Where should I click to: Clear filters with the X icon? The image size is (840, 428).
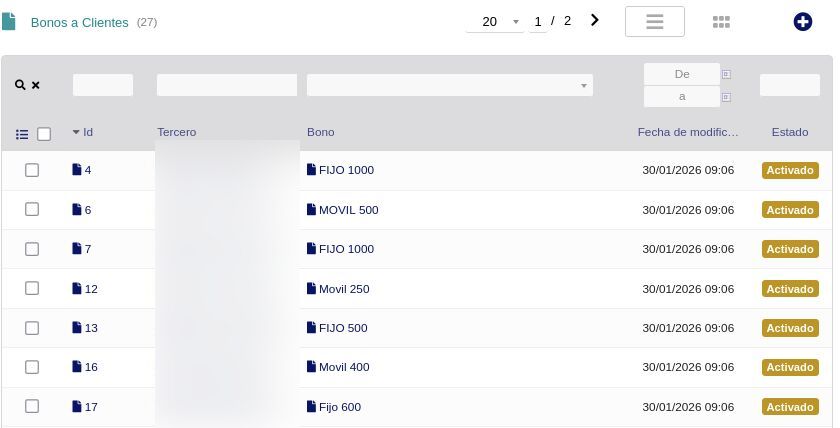36,85
